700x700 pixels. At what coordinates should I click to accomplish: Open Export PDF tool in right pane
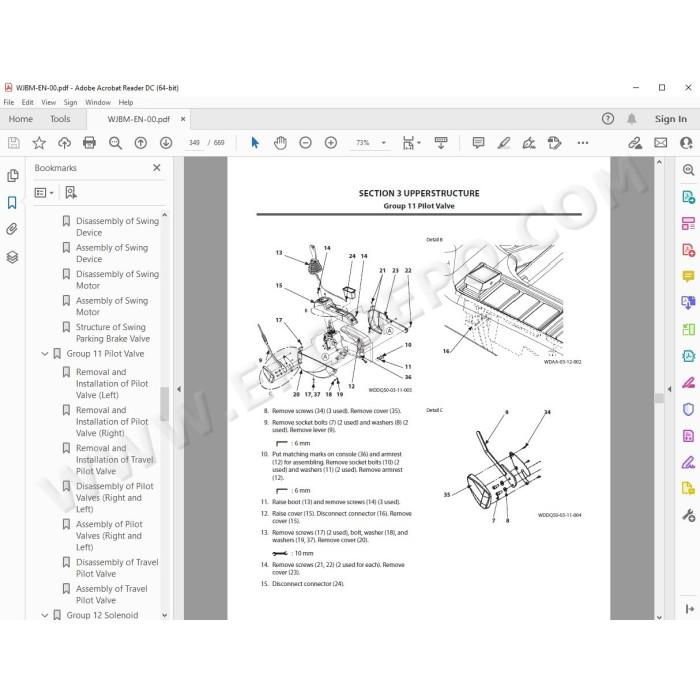pos(688,197)
